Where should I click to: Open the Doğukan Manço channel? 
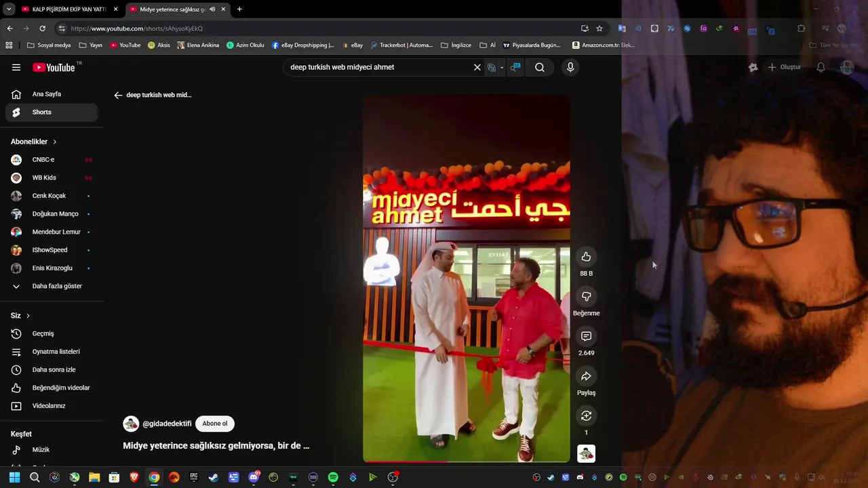52,213
